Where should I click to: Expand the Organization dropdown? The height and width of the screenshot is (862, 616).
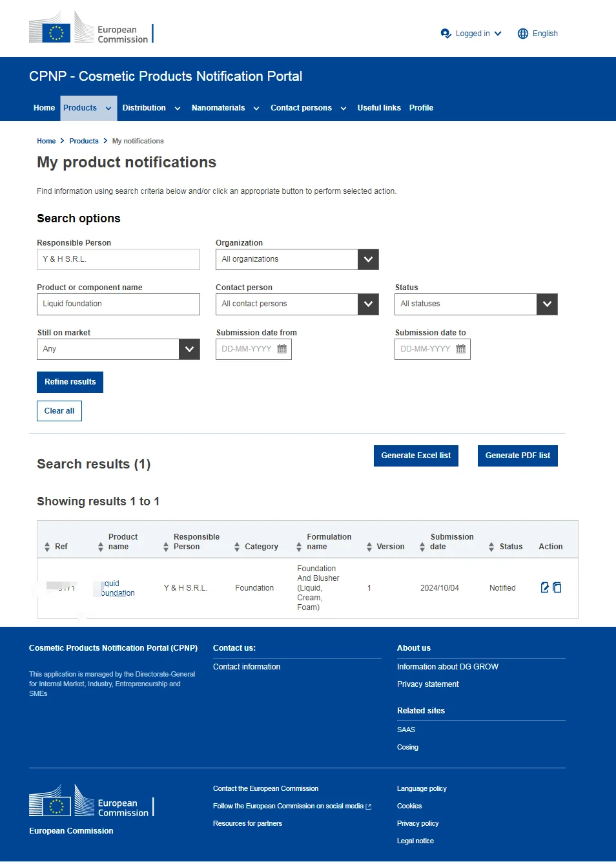click(368, 259)
